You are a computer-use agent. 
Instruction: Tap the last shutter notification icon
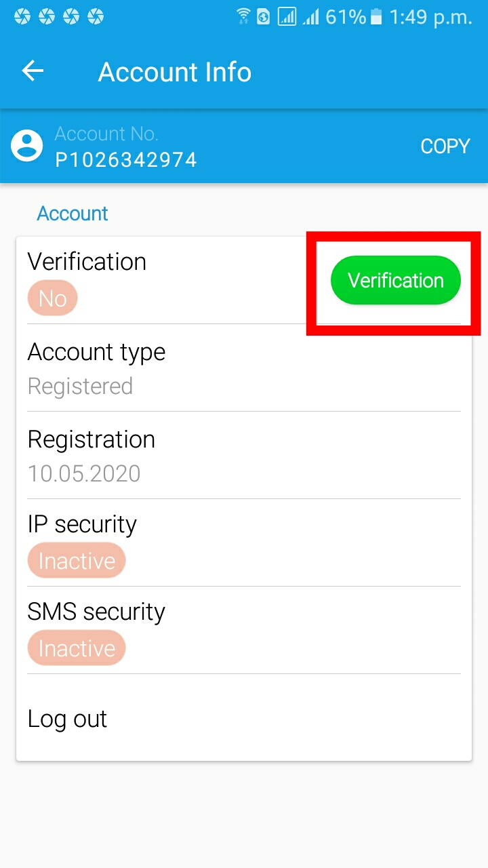(96, 16)
